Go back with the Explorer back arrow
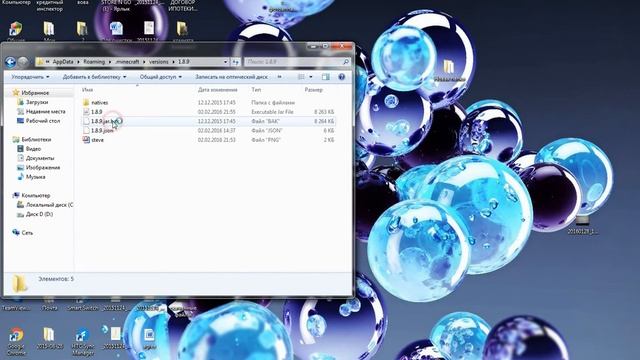Screen dimensions: 640x360 tap(11, 62)
